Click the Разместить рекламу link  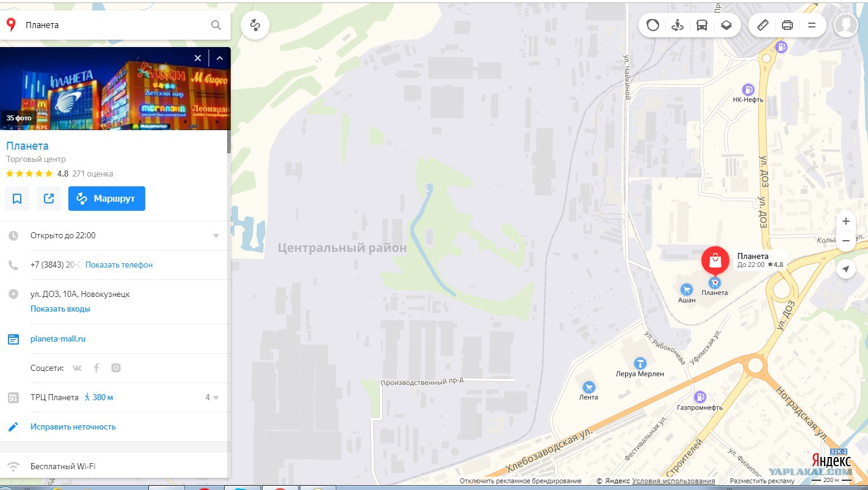[x=762, y=481]
